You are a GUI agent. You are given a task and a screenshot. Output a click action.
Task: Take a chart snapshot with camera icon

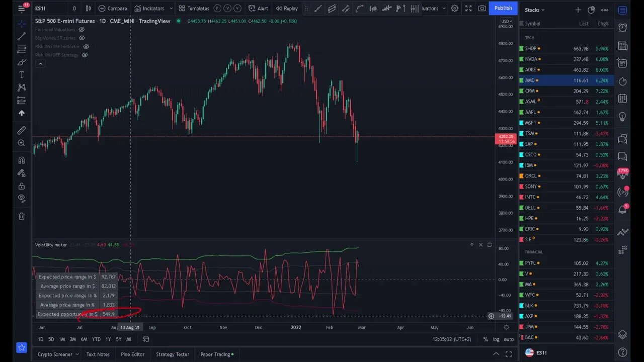click(482, 8)
